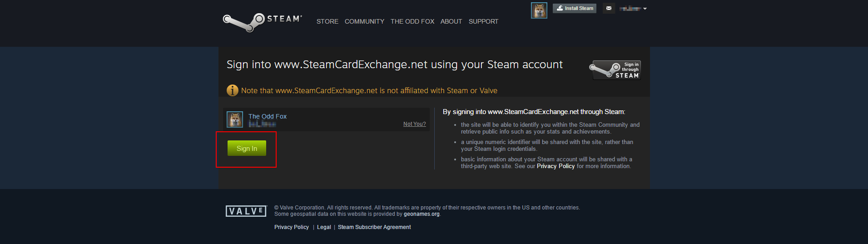Open the envelope notifications icon
The image size is (868, 244).
click(609, 8)
